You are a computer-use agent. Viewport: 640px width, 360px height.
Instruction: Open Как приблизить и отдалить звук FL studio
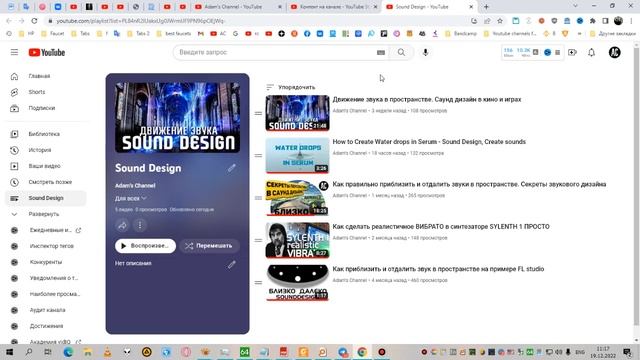click(x=438, y=269)
